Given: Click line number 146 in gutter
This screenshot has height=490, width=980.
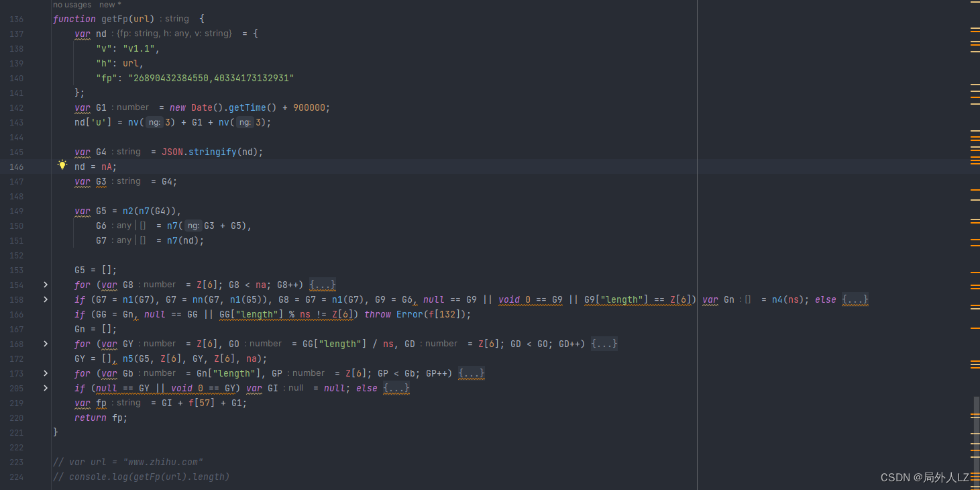Looking at the screenshot, I should (16, 167).
